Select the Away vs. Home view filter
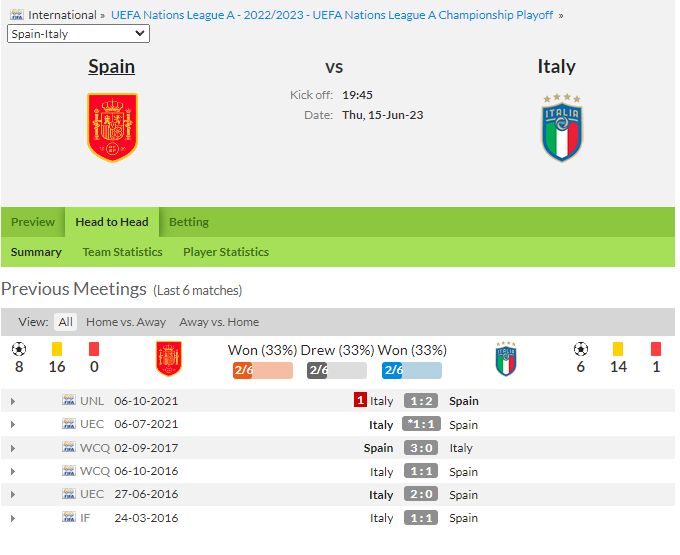This screenshot has width=680, height=555. tap(219, 322)
